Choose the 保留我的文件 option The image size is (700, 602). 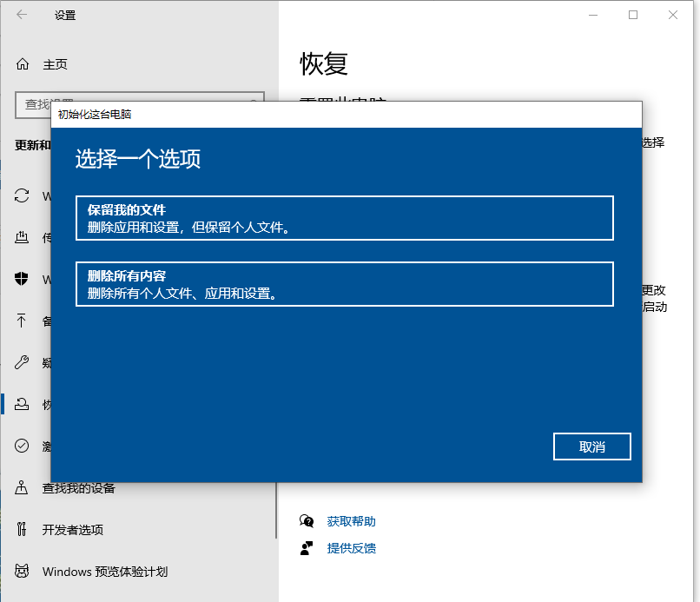click(344, 218)
